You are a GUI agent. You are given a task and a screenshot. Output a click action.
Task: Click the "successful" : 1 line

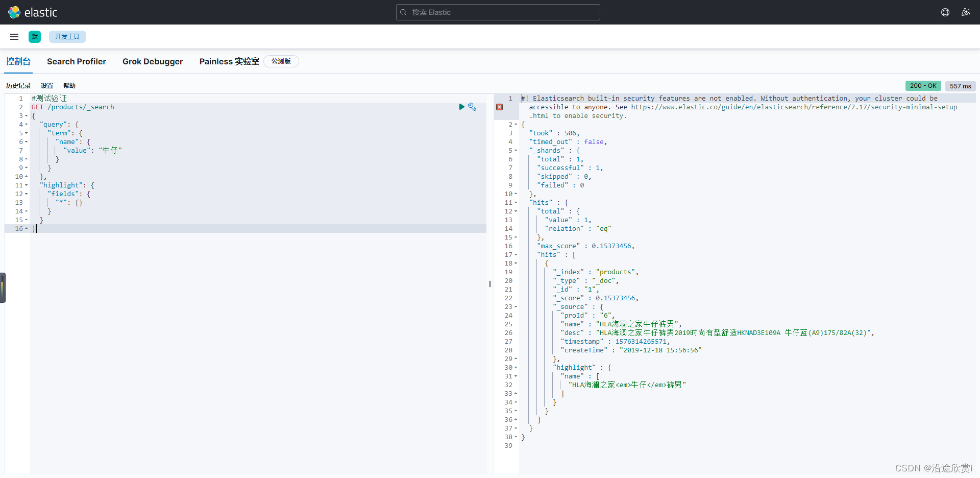pos(570,168)
